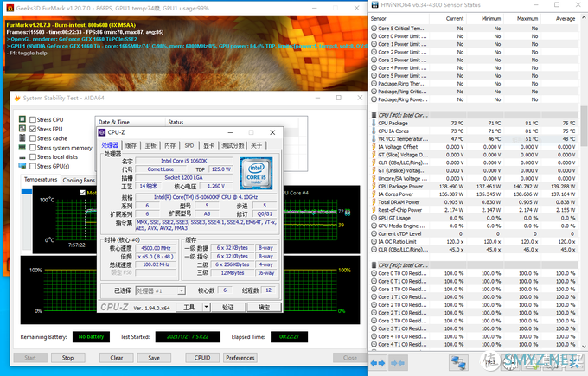
Task: Click lightning icon beside IA Cores Power
Action: (x=374, y=194)
